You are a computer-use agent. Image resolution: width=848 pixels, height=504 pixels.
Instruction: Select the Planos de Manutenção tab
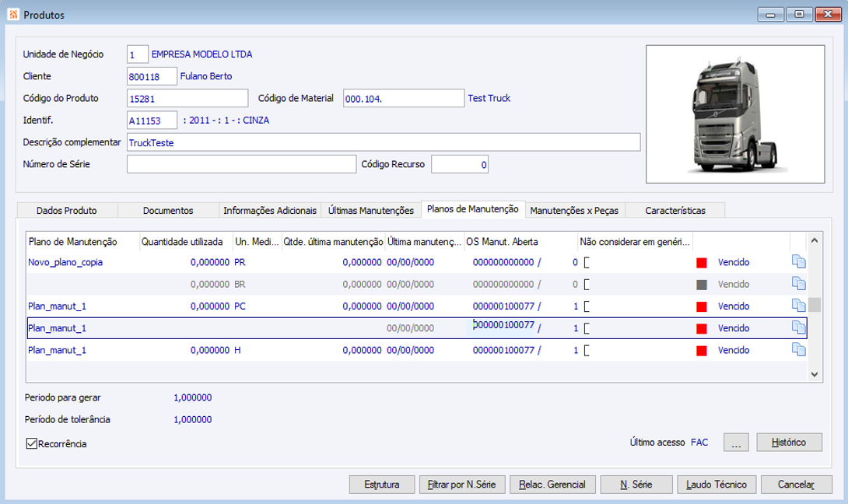473,208
